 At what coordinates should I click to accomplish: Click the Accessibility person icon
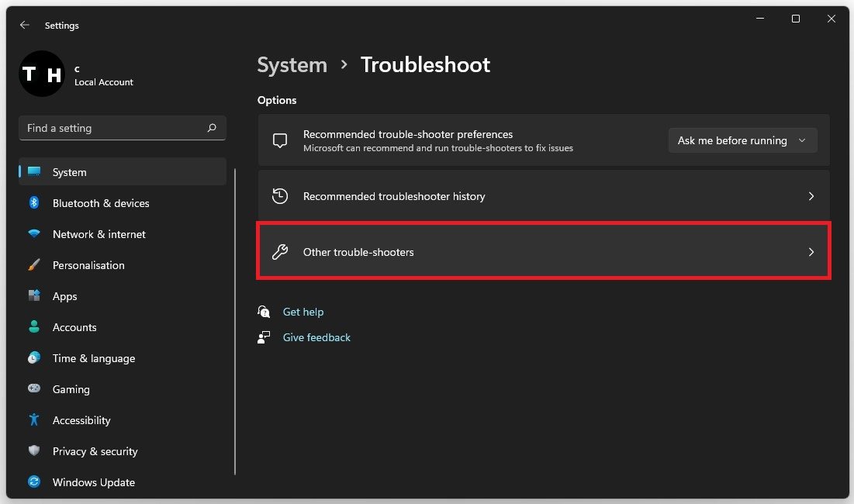[x=34, y=420]
